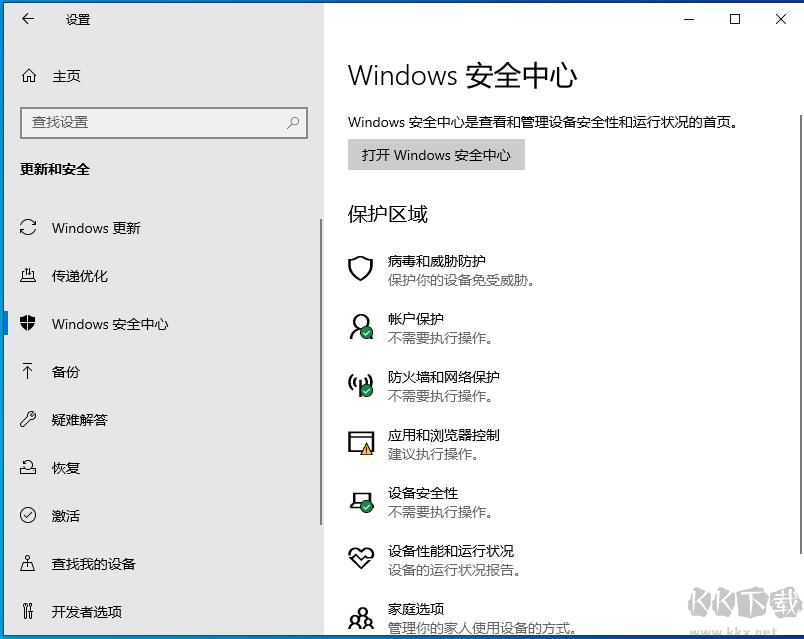The image size is (804, 639).
Task: Click the 设备性能和运行状况 heart icon
Action: pyautogui.click(x=361, y=557)
